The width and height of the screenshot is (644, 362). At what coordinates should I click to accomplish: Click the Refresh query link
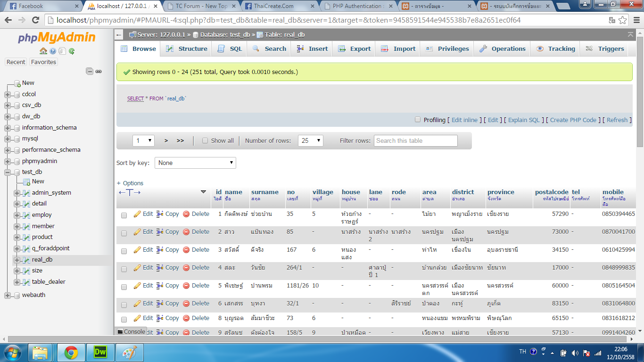click(617, 120)
